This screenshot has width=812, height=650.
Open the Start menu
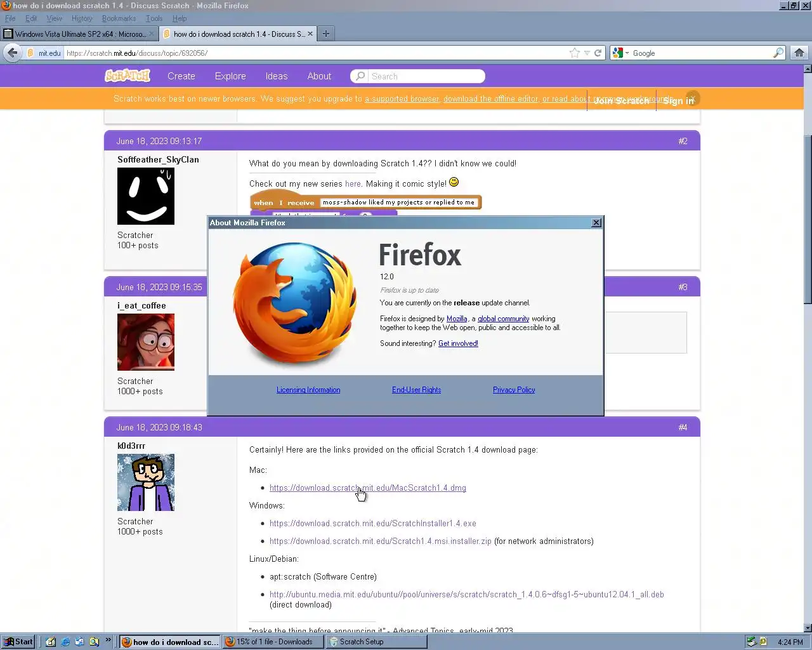tap(18, 642)
